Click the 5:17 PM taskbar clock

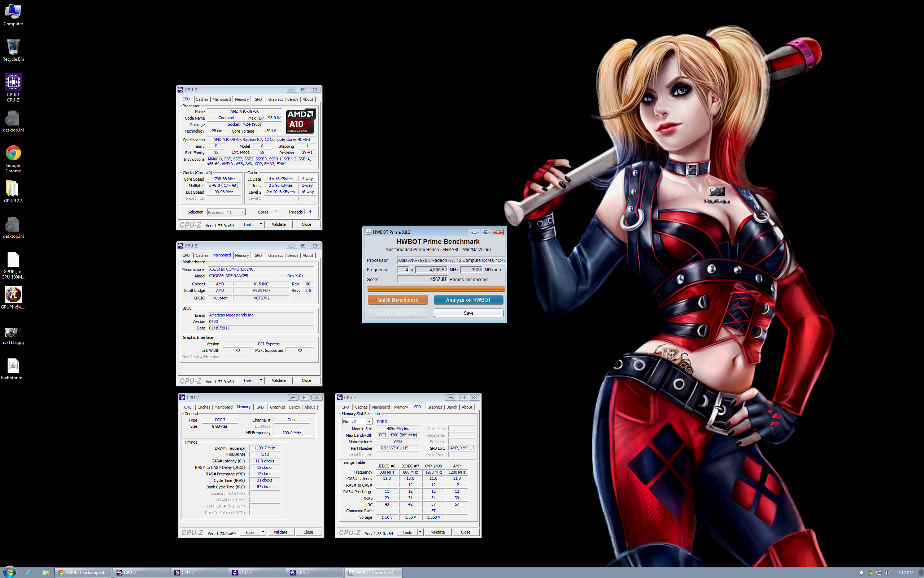pos(906,573)
